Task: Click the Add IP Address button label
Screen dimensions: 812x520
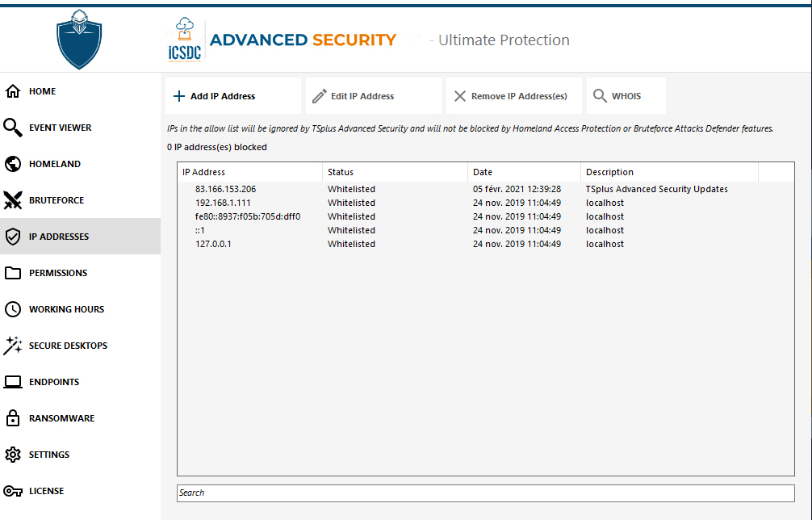Action: 223,96
